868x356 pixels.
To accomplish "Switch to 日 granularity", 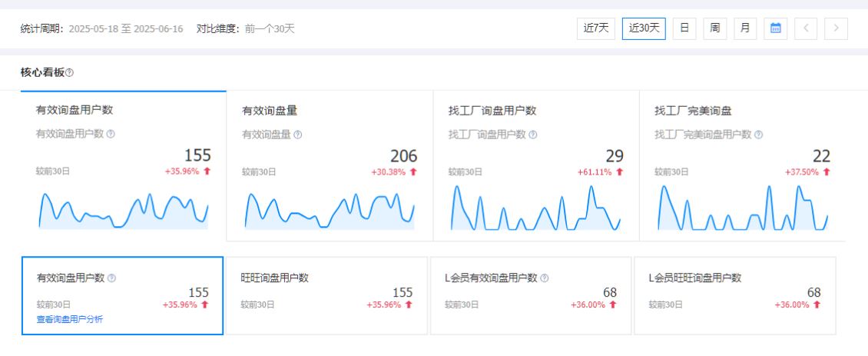I will pos(684,28).
